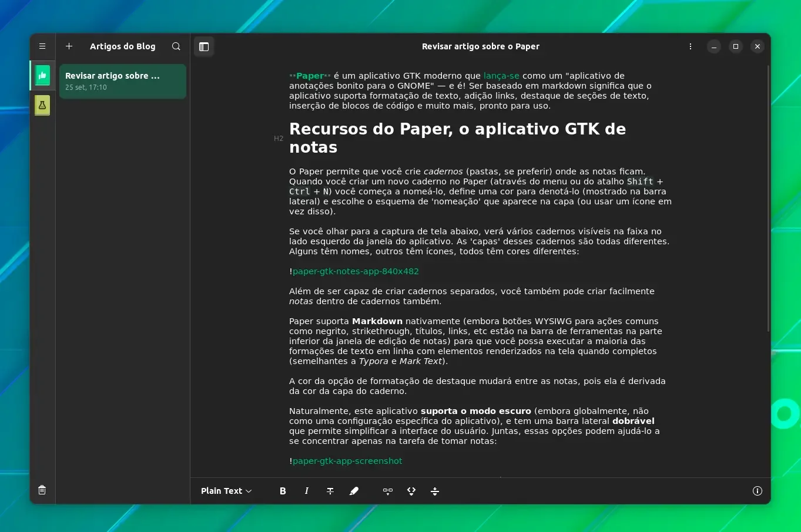
Task: Open the hamburger main menu
Action: point(42,46)
